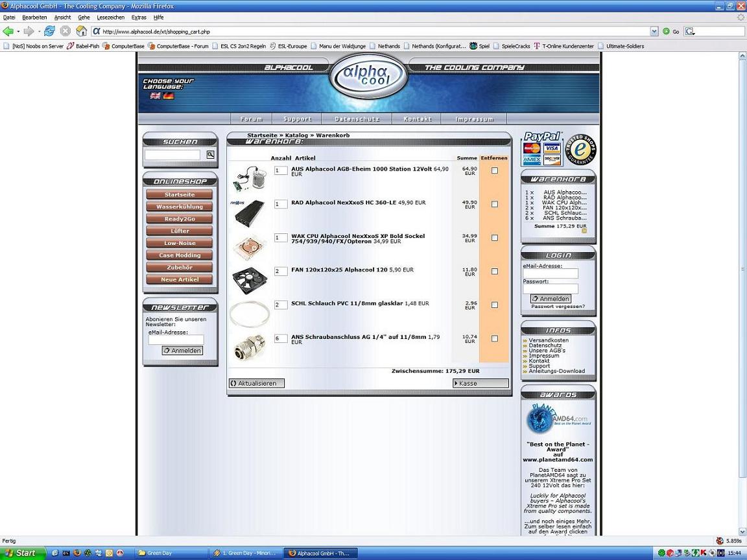Go back with the green arrow
Image resolution: width=747 pixels, height=560 pixels.
coord(8,31)
